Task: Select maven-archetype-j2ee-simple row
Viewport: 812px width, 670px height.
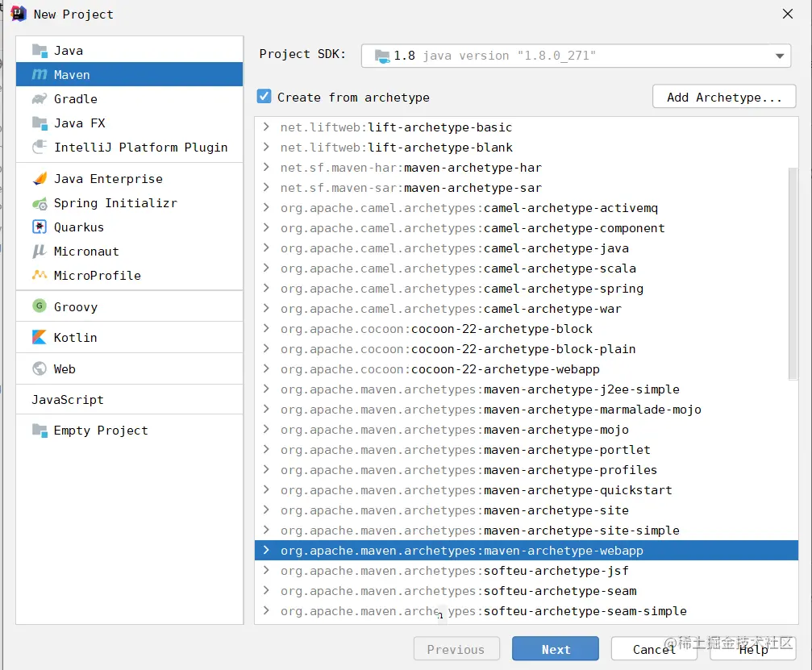Action: [x=526, y=389]
